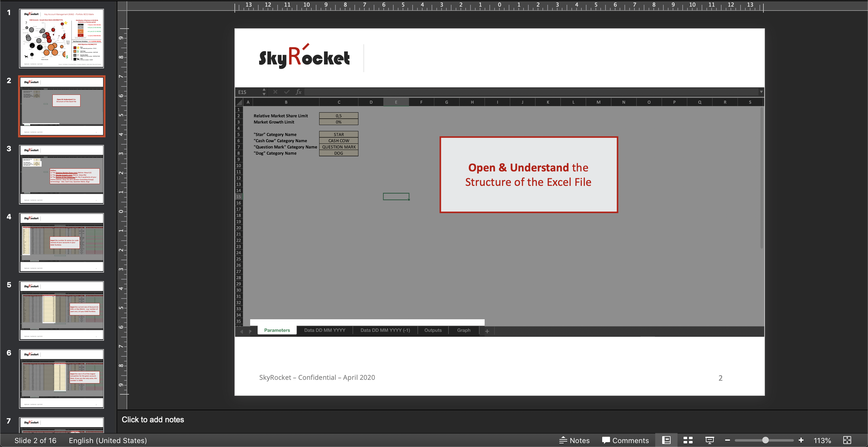868x447 pixels.
Task: Click the 'Market Growth Limit' label
Action: point(274,122)
